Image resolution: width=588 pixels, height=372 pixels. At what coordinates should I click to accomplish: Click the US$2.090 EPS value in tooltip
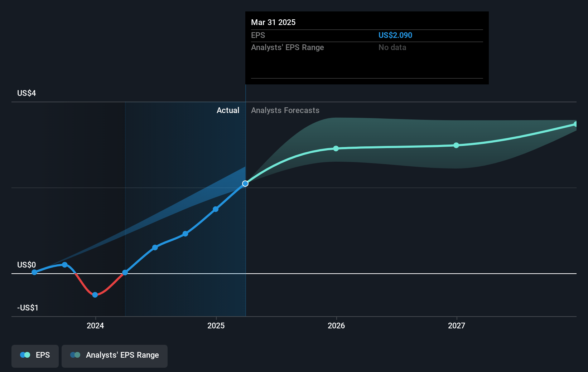[395, 35]
